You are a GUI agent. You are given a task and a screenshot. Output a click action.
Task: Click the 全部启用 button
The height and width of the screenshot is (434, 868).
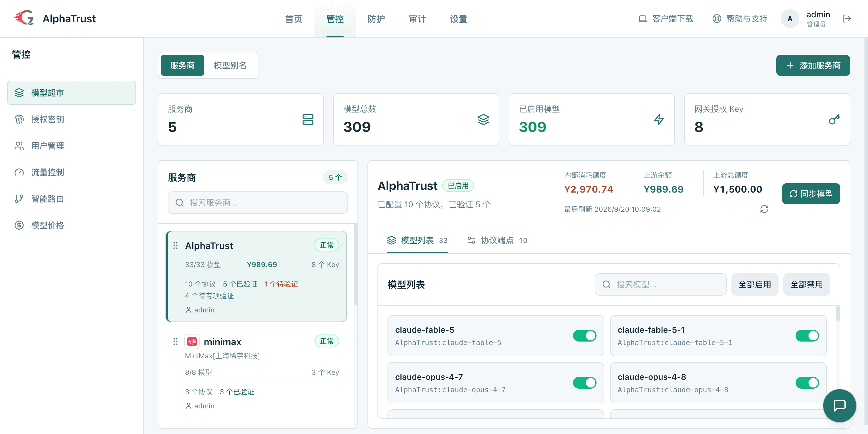754,284
